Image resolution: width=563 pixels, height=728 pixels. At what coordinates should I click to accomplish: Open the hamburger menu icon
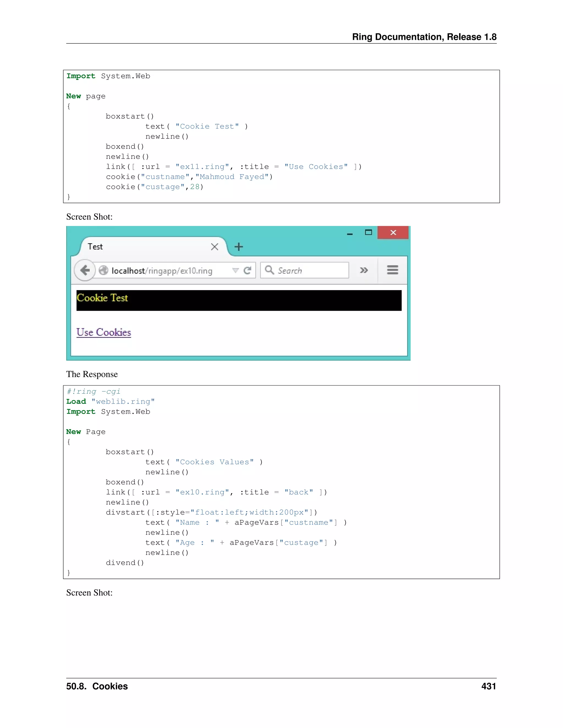392,270
